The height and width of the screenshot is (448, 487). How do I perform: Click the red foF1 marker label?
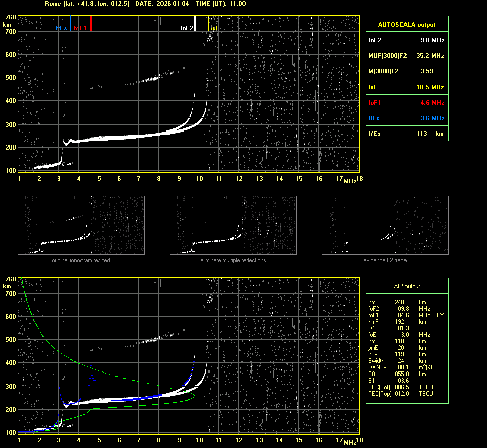pos(80,28)
